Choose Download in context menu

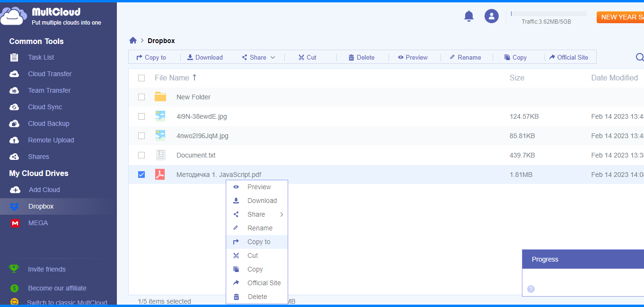tap(257, 201)
